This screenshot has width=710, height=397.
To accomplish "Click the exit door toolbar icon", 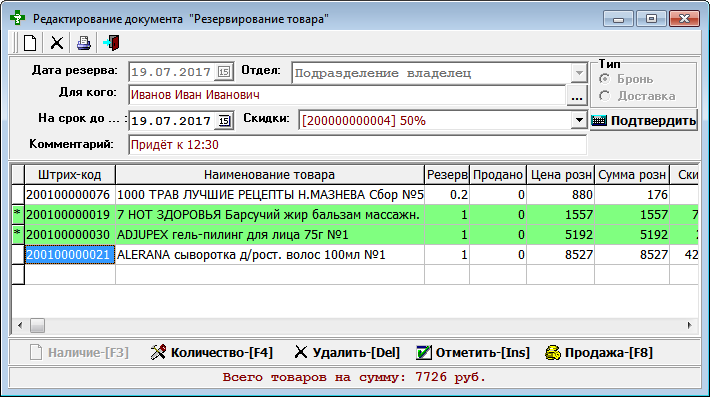I will pyautogui.click(x=111, y=43).
